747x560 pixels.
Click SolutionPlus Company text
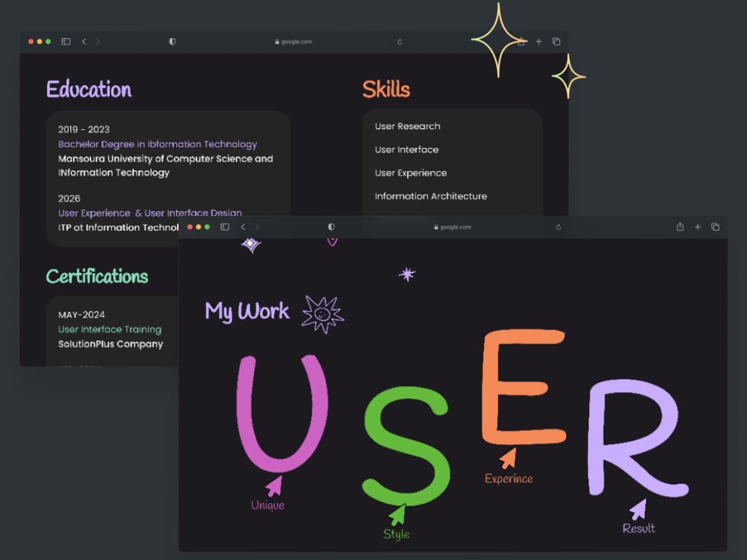point(111,344)
